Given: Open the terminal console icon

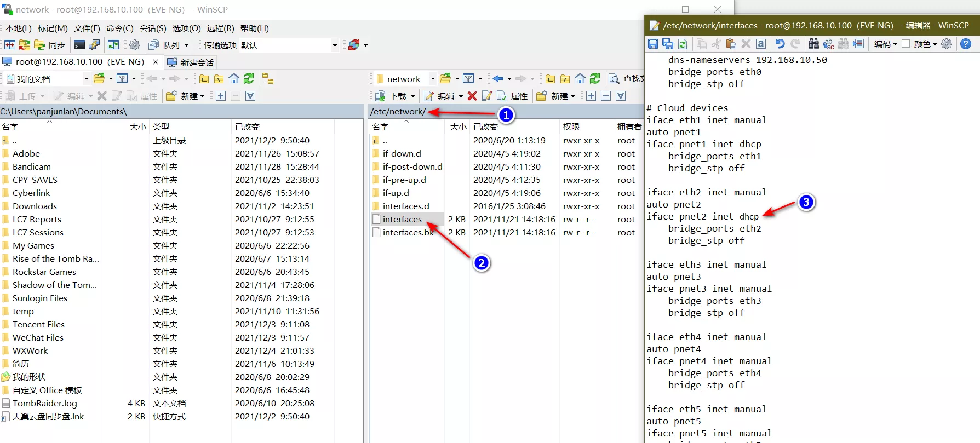Looking at the screenshot, I should coord(79,45).
